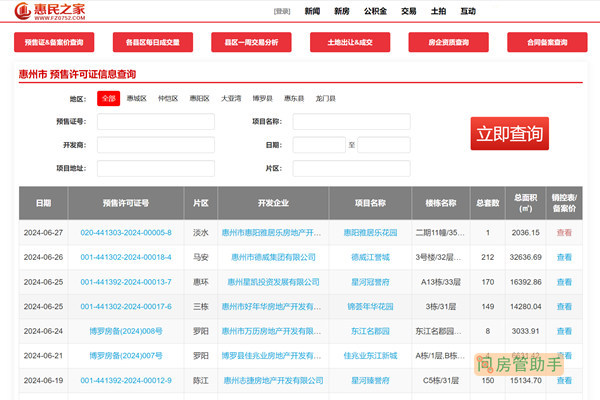Open project 佳兆业东江新城
Screen dimensions: 600x400
pos(370,356)
